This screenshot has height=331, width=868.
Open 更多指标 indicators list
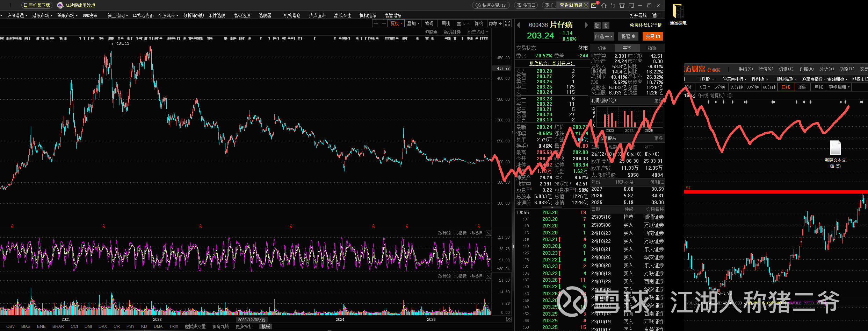point(244,326)
